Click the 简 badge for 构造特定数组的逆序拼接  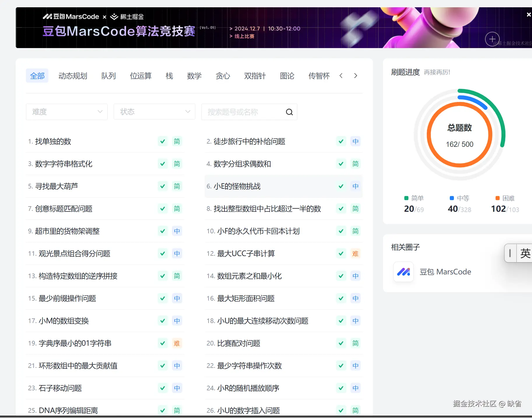click(x=177, y=276)
